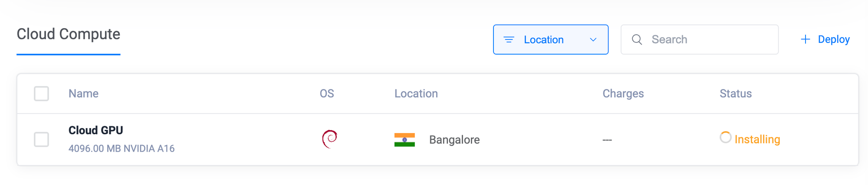Image resolution: width=868 pixels, height=185 pixels.
Task: Click the OS column header
Action: tap(327, 94)
